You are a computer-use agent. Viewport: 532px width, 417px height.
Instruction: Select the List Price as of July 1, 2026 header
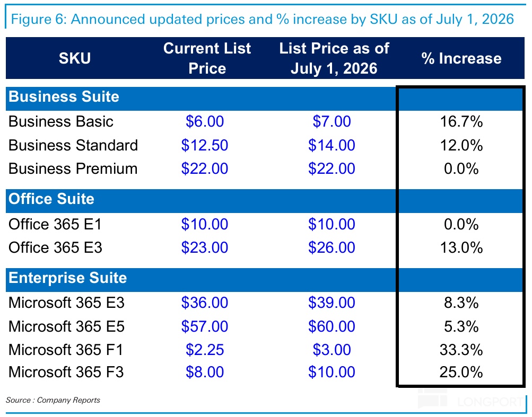click(x=334, y=58)
